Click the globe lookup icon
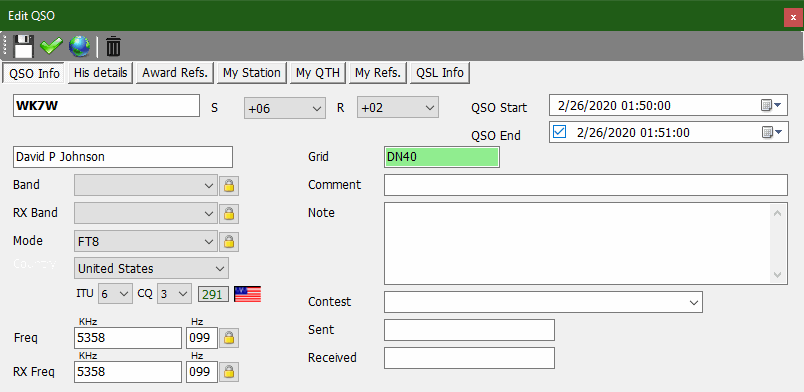Image resolution: width=804 pixels, height=392 pixels. (x=79, y=47)
